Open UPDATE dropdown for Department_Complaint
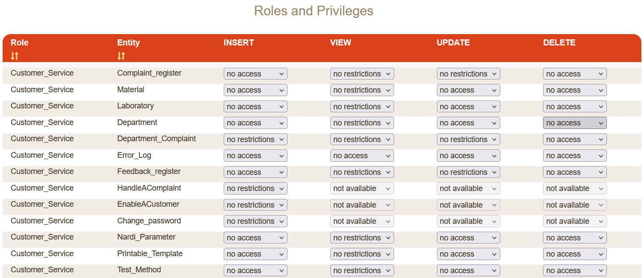644x278 pixels. tap(468, 139)
